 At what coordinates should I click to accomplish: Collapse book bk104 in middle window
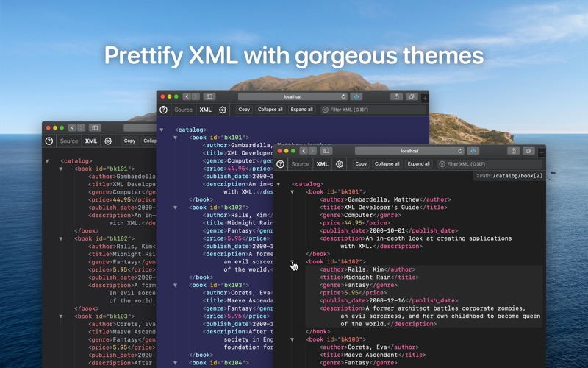175,363
